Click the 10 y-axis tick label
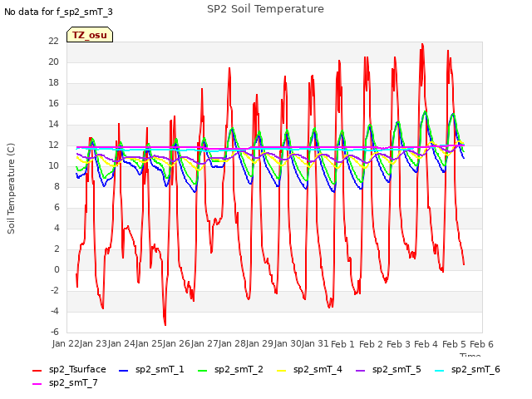532x399 pixels. tap(53, 166)
